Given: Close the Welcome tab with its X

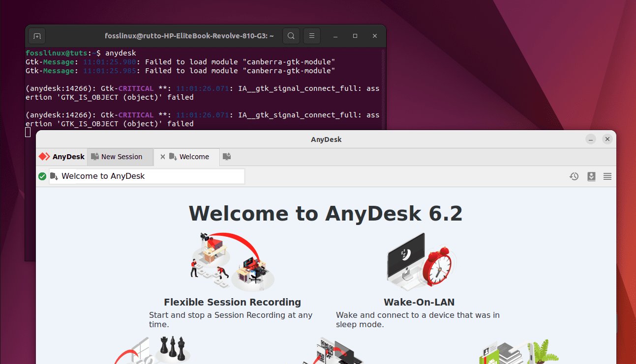Looking at the screenshot, I should 163,157.
